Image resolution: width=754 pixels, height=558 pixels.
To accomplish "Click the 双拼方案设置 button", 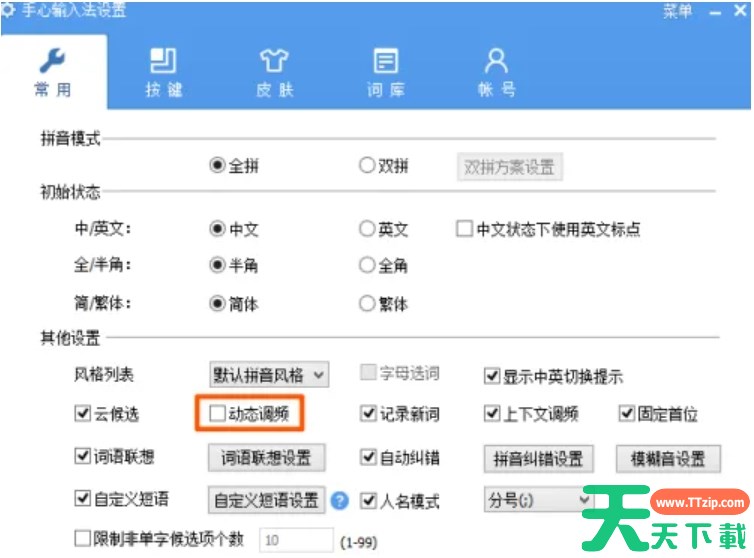I will [509, 167].
